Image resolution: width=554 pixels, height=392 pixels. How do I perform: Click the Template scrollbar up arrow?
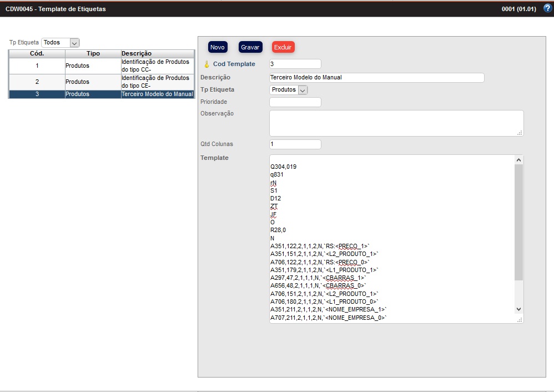[x=518, y=160]
